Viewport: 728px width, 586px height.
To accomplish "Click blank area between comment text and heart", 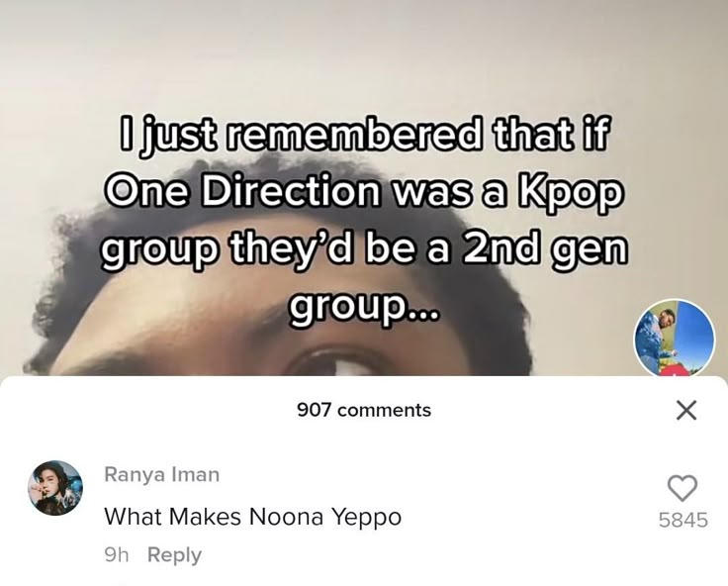I will point(529,517).
